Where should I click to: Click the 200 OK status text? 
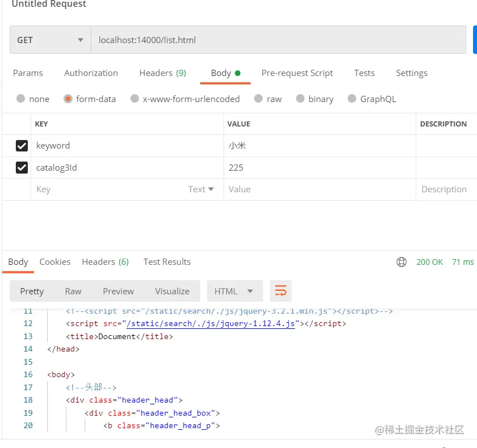429,262
